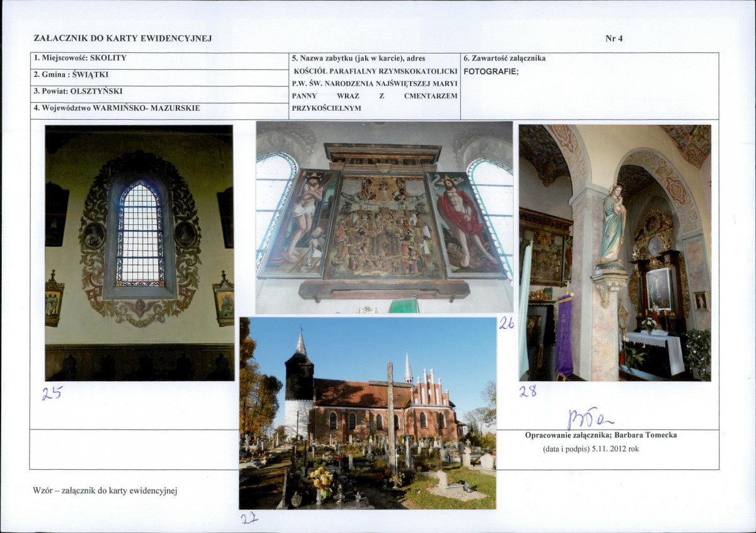Open the triptych altar painting photo
The width and height of the screenshot is (756, 533).
pos(384,217)
